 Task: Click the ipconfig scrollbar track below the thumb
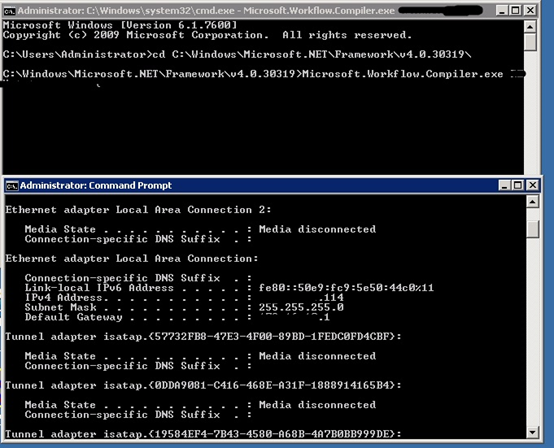pyautogui.click(x=532, y=332)
